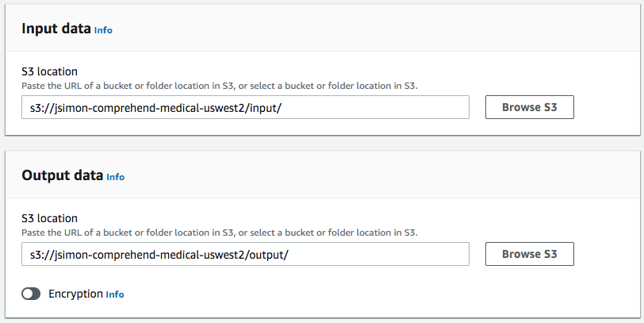Open the Input data Info link
This screenshot has width=644, height=323.
pyautogui.click(x=103, y=30)
